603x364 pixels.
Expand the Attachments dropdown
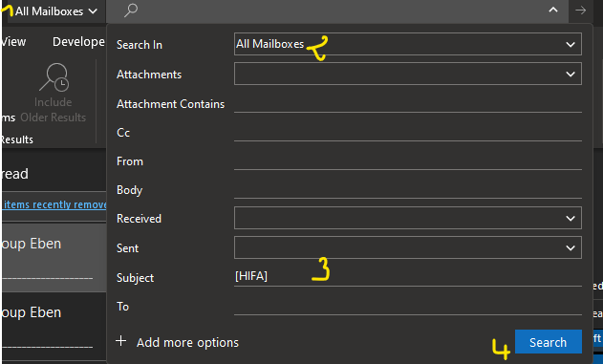(408, 74)
